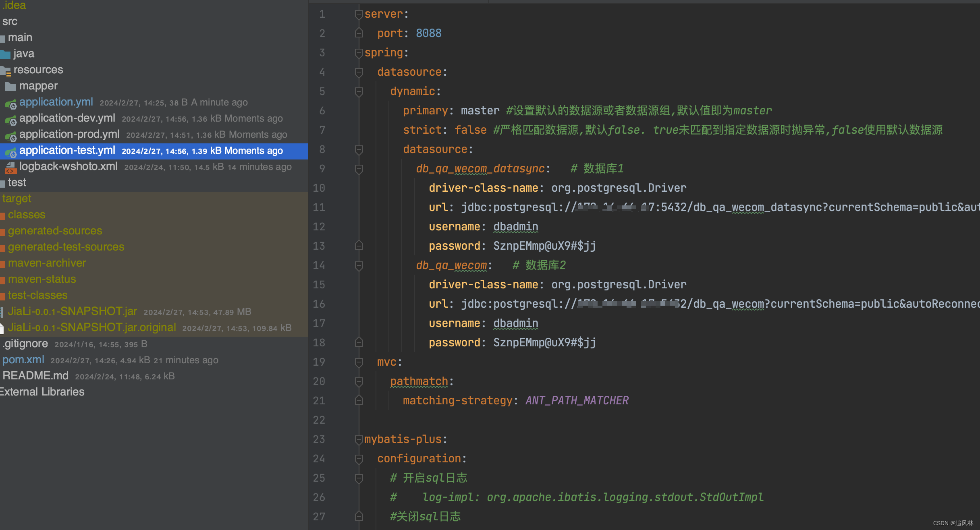Image resolution: width=980 pixels, height=530 pixels.
Task: Select the maven-archiver folder
Action: (47, 263)
